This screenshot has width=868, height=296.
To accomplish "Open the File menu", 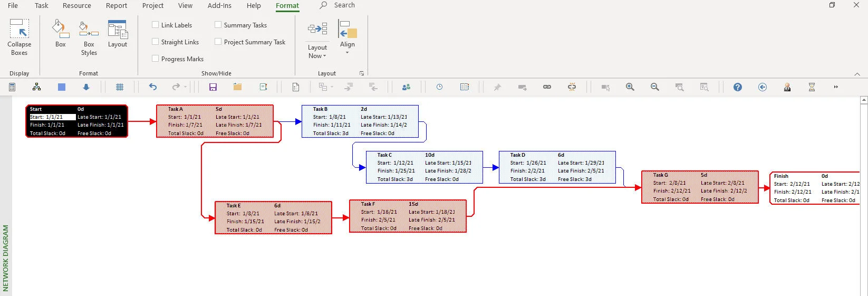I will (13, 5).
